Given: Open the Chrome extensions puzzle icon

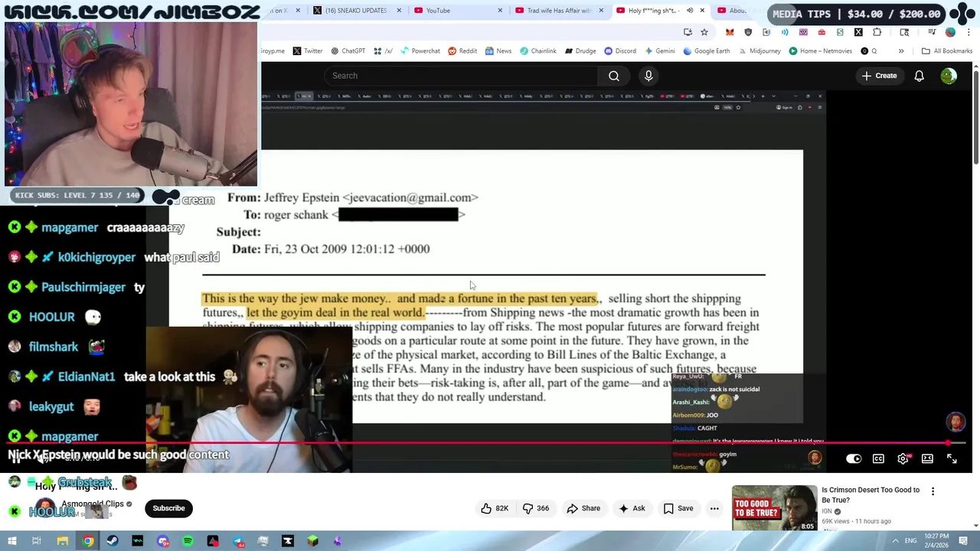Looking at the screenshot, I should [877, 32].
